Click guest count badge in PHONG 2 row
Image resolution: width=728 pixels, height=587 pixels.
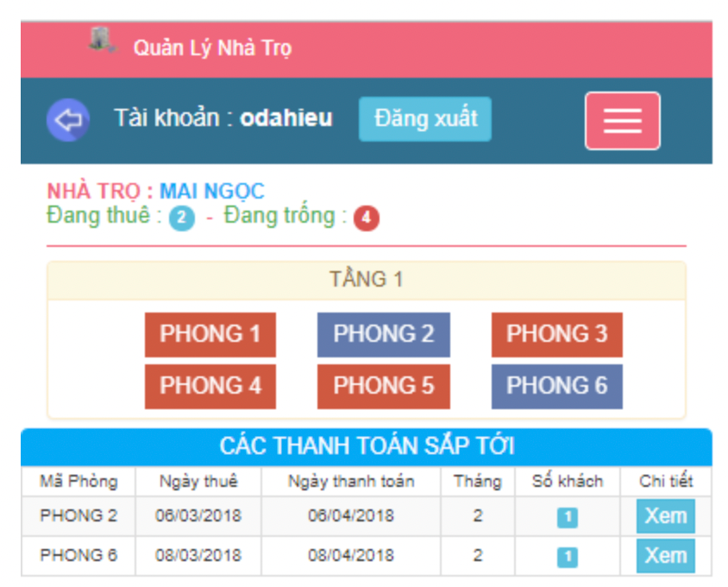point(568,517)
